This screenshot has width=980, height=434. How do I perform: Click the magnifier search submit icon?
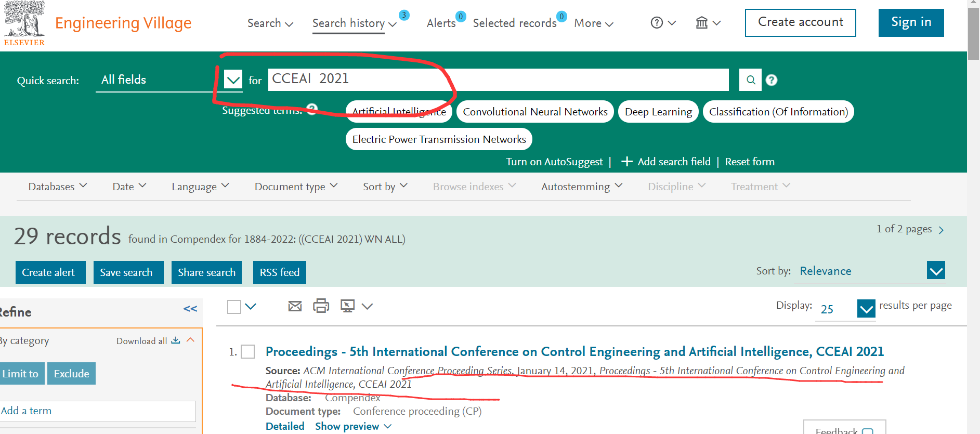(751, 80)
